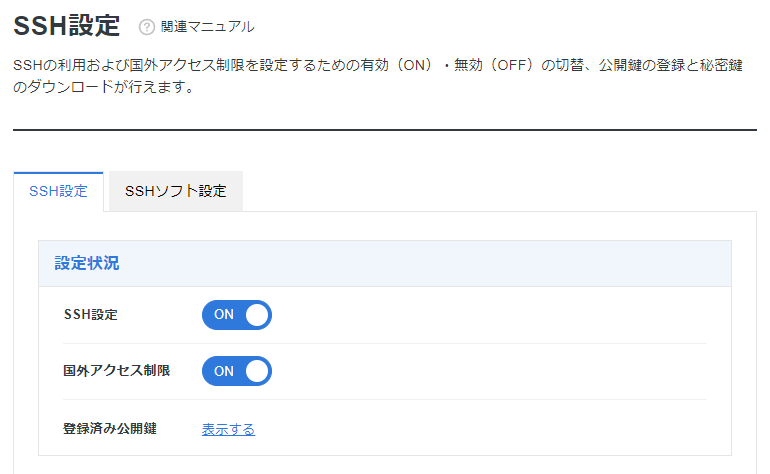Click the question mark help icon

tap(146, 27)
